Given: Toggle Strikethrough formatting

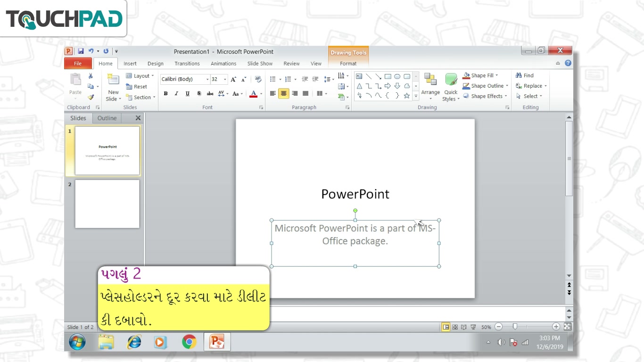Looking at the screenshot, I should [210, 94].
